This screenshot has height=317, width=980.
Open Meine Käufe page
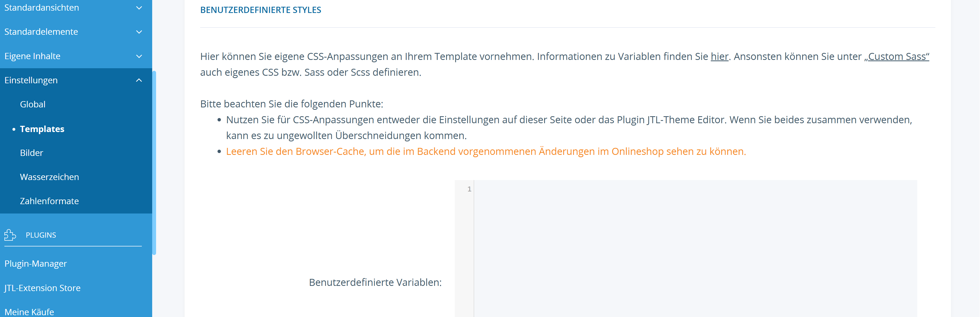[29, 312]
